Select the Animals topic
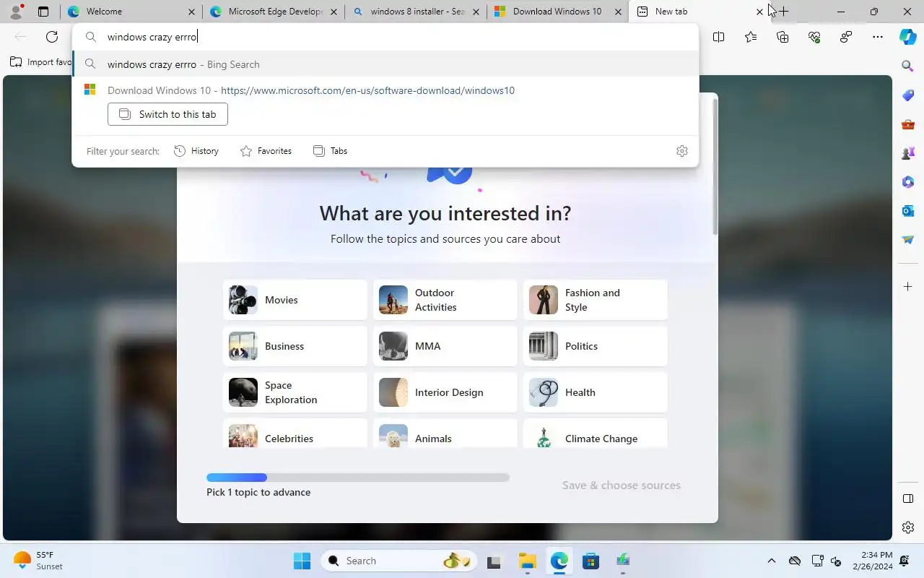The height and width of the screenshot is (578, 924). pyautogui.click(x=445, y=433)
